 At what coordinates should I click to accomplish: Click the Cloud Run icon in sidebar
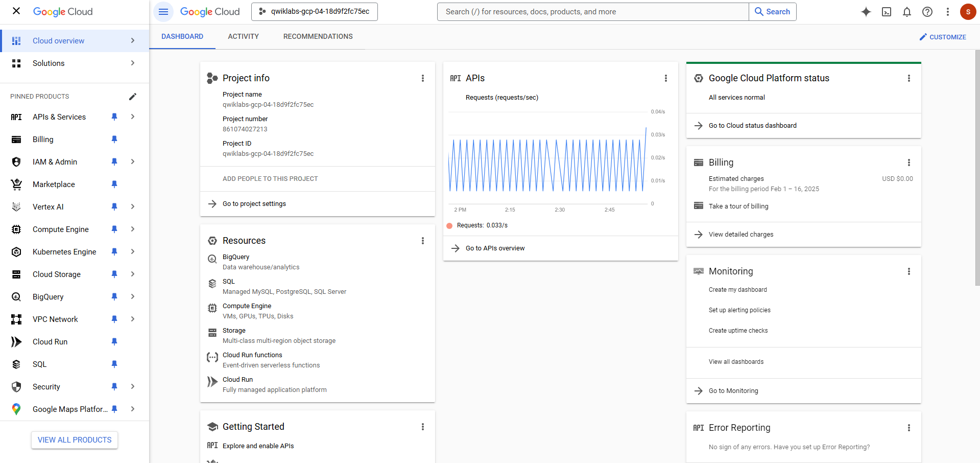[16, 342]
